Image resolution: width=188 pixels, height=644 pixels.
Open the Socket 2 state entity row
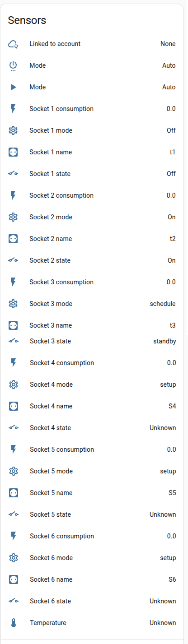coord(94,260)
